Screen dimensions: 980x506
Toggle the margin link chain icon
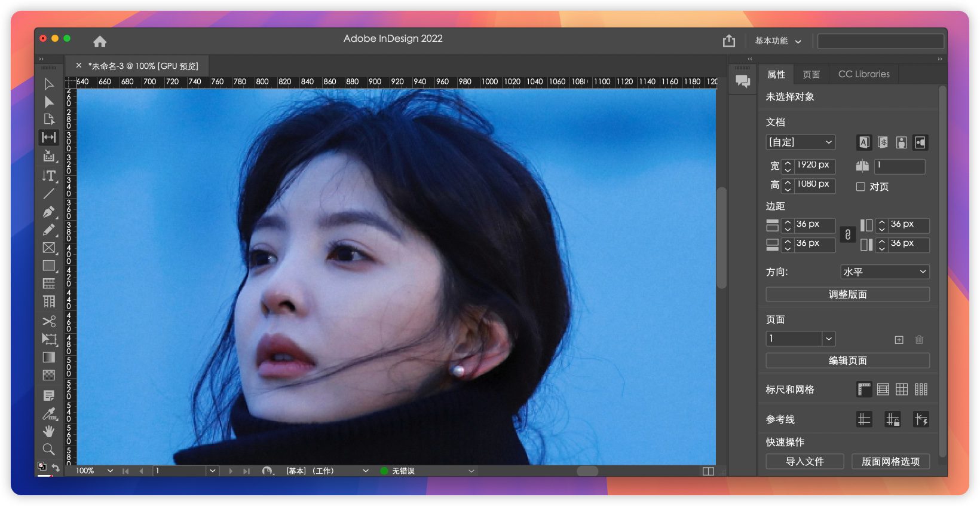[847, 234]
